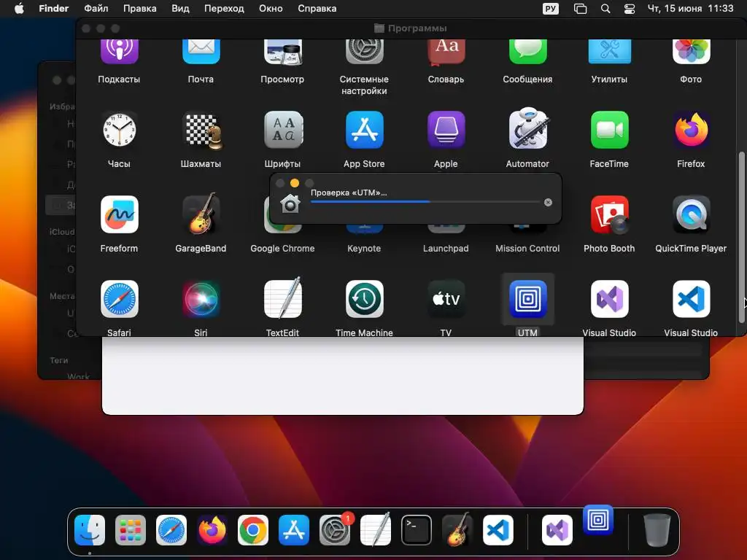Image resolution: width=747 pixels, height=560 pixels.
Task: Open Firefox from the Dock
Action: (212, 530)
